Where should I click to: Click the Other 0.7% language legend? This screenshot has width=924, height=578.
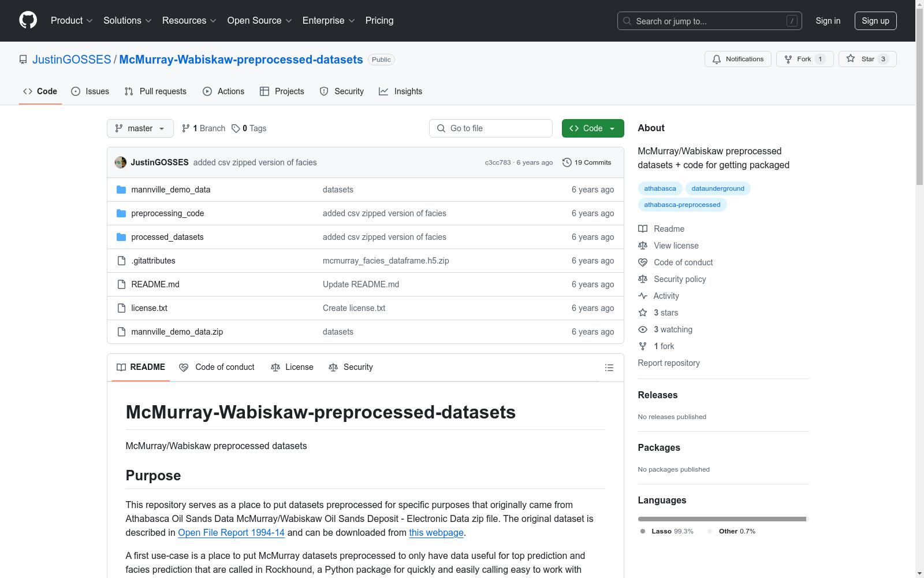732,531
